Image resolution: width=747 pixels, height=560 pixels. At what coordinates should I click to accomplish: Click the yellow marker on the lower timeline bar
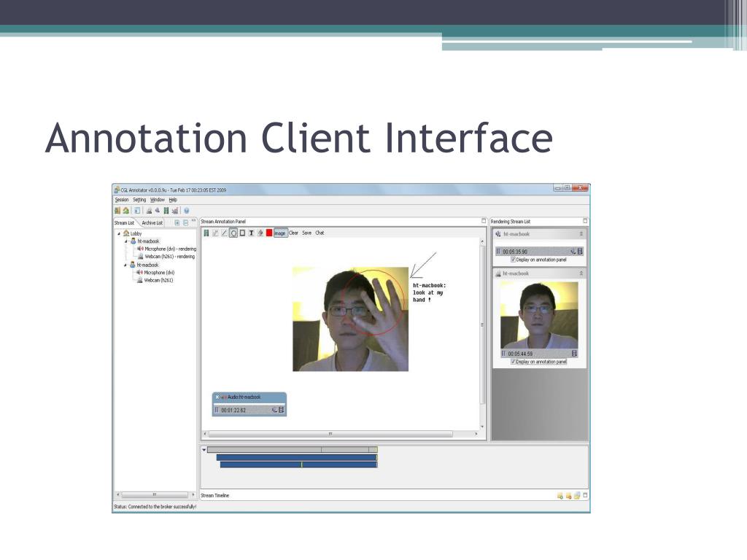tap(301, 464)
